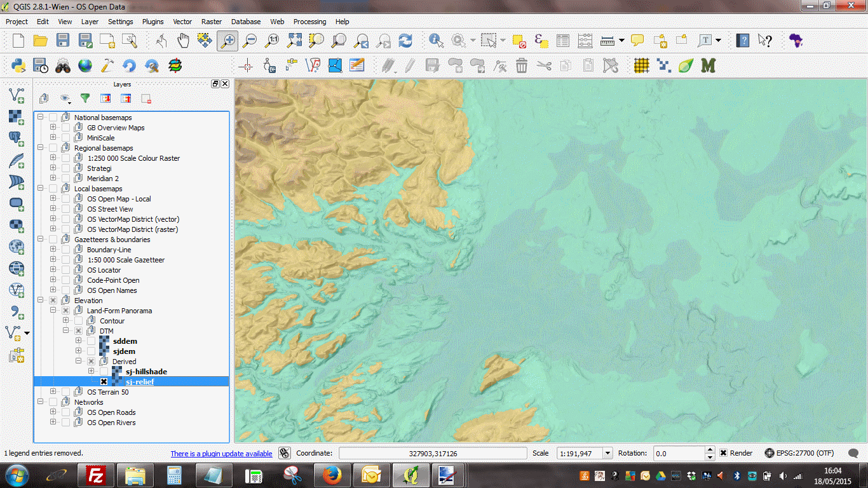Image resolution: width=868 pixels, height=488 pixels.
Task: Tick the OS Open Roads checkbox
Action: 65,412
